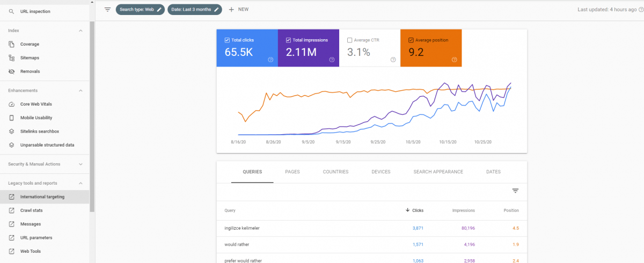Click the NEW filter button
The height and width of the screenshot is (263, 644).
coord(238,9)
